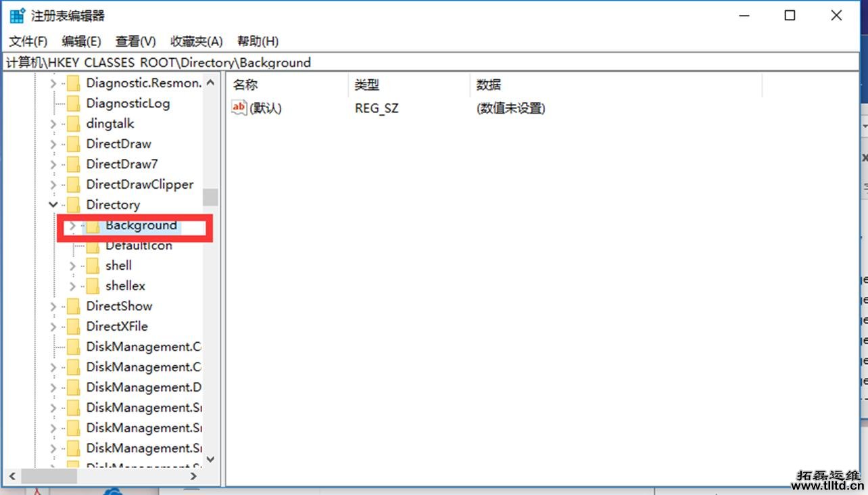Click the shell folder icon

pyautogui.click(x=93, y=265)
